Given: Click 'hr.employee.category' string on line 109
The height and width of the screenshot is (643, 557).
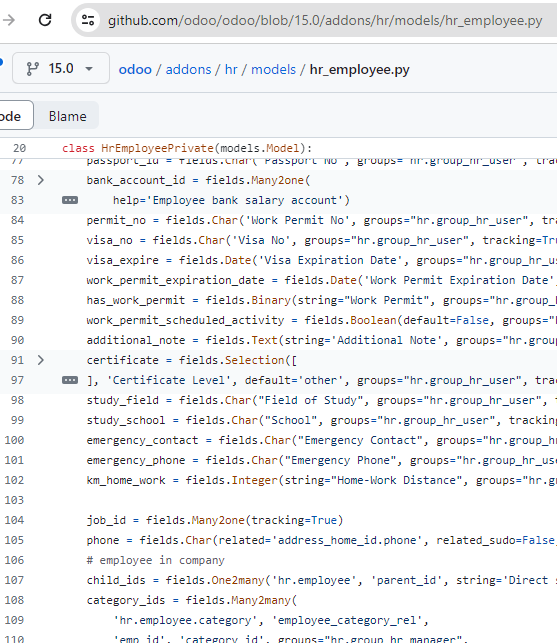Looking at the screenshot, I should [186, 620].
